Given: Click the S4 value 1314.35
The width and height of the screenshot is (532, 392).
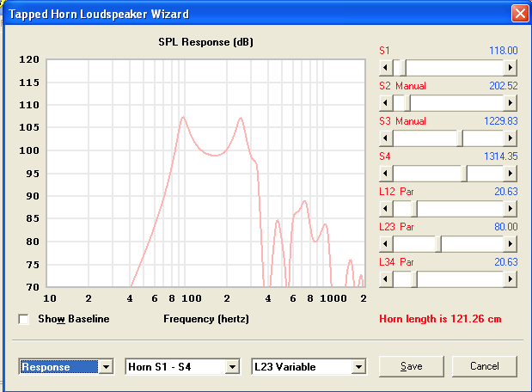Looking at the screenshot, I should 501,156.
